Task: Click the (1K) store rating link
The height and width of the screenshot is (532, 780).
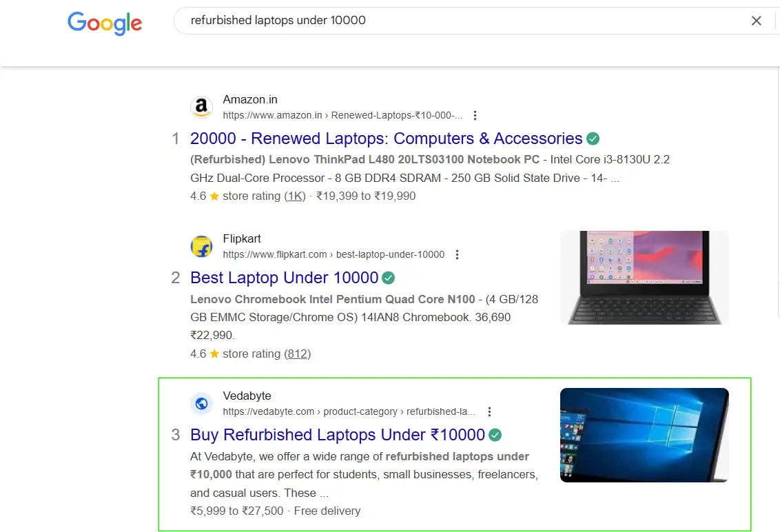Action: pos(295,196)
